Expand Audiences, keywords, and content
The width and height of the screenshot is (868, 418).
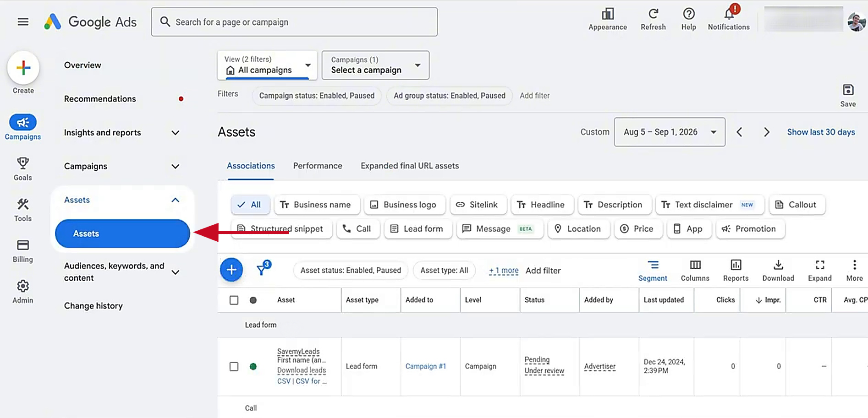click(175, 272)
